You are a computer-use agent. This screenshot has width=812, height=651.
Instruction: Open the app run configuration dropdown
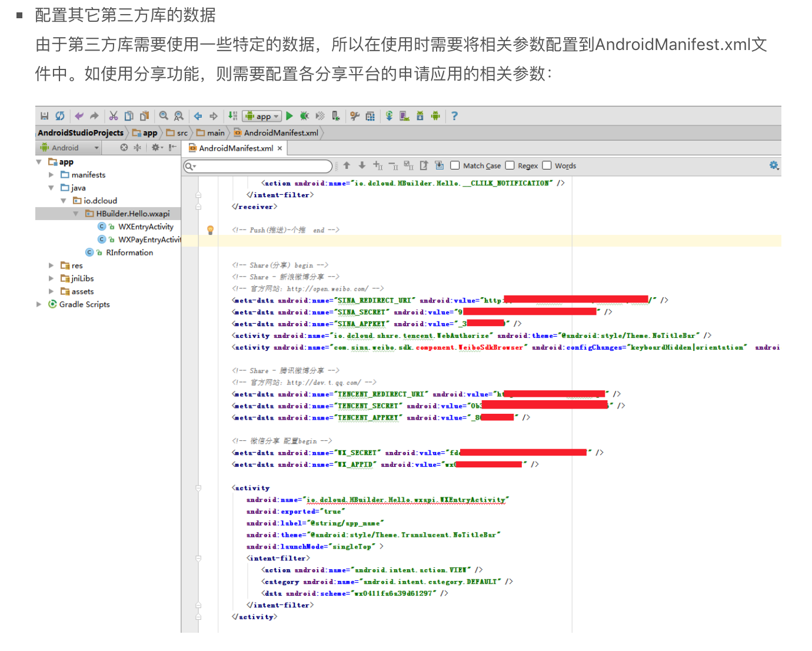pos(262,116)
